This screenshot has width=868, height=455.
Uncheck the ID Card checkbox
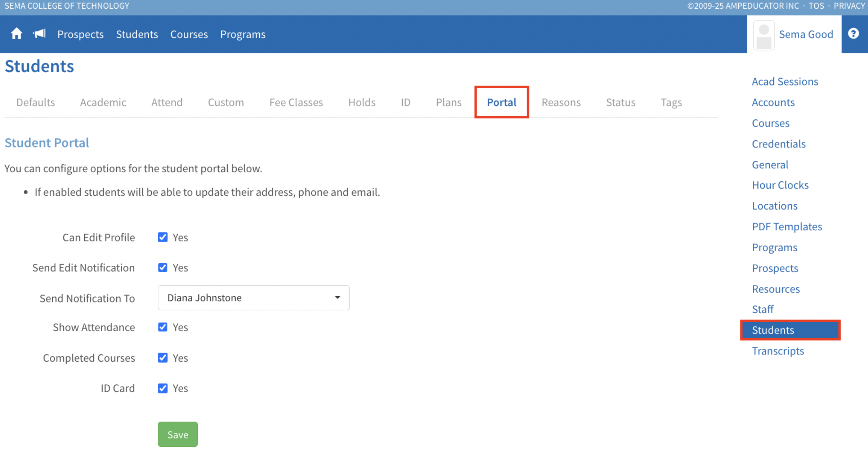(163, 388)
